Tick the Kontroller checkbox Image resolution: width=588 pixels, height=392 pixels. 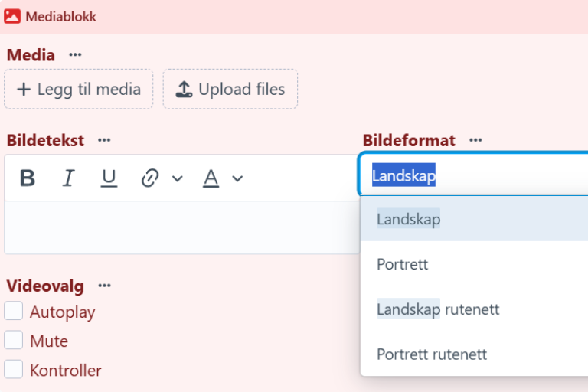[x=14, y=370]
